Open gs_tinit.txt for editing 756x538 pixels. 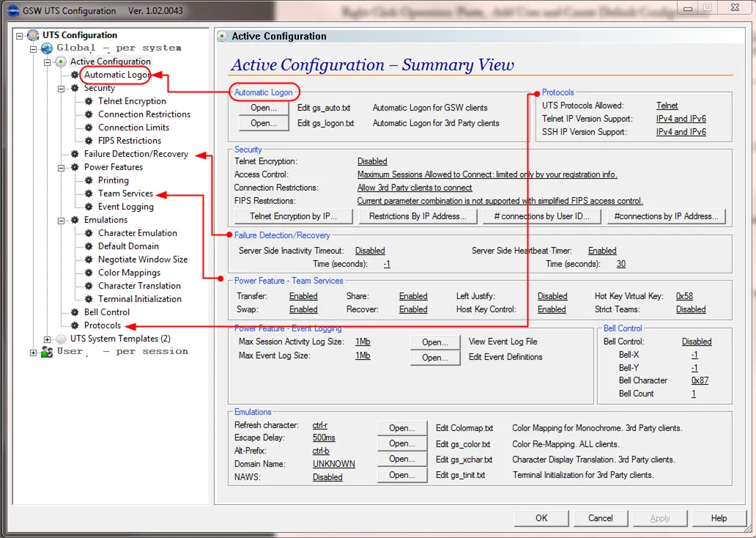(402, 475)
